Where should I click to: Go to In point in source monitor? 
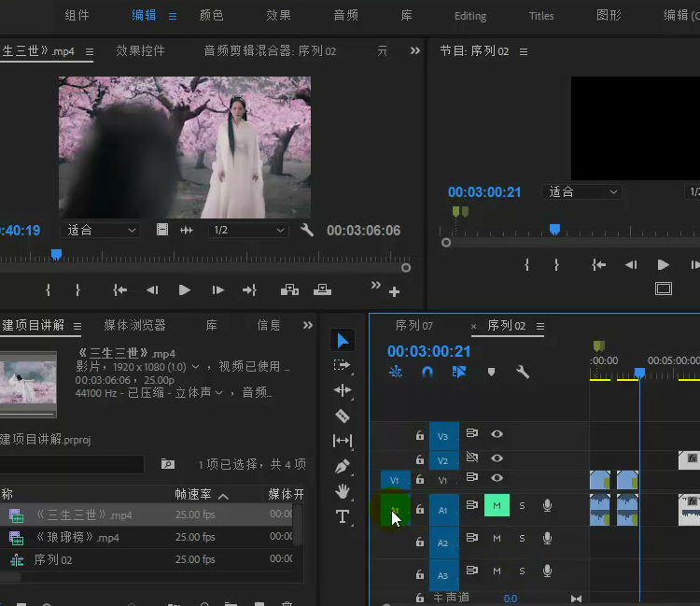point(119,290)
